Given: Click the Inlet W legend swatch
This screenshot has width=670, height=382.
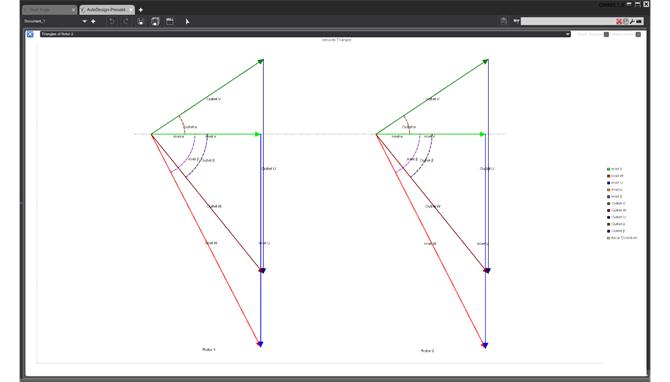Looking at the screenshot, I should coord(608,176).
